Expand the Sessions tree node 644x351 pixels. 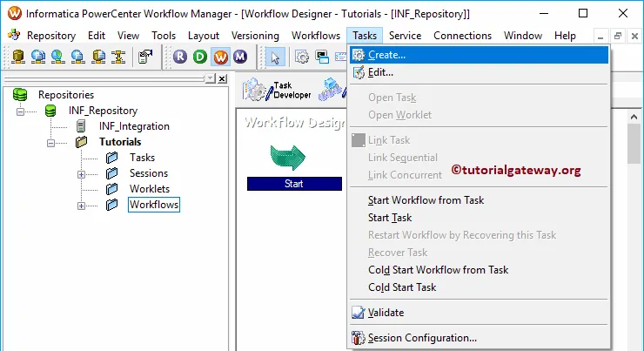point(81,174)
